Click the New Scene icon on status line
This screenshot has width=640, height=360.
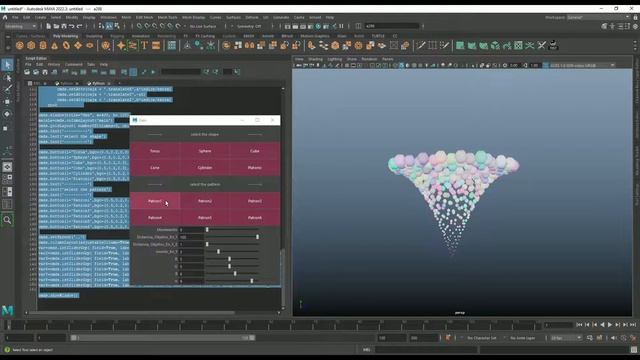(49, 26)
